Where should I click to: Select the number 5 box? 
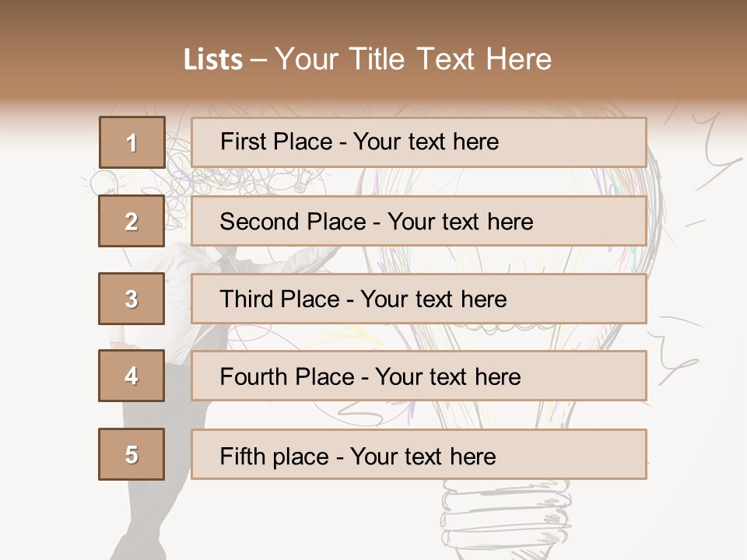pos(132,454)
